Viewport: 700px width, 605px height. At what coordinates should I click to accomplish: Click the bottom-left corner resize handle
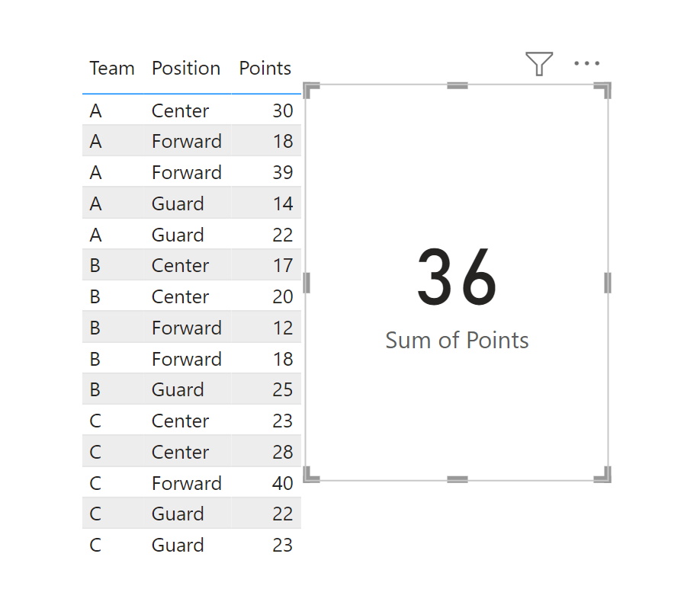click(311, 474)
